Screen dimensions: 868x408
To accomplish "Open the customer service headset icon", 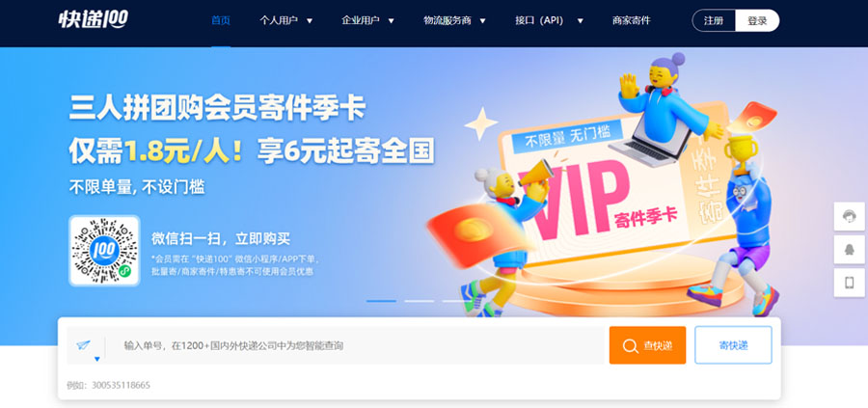I will tap(849, 216).
